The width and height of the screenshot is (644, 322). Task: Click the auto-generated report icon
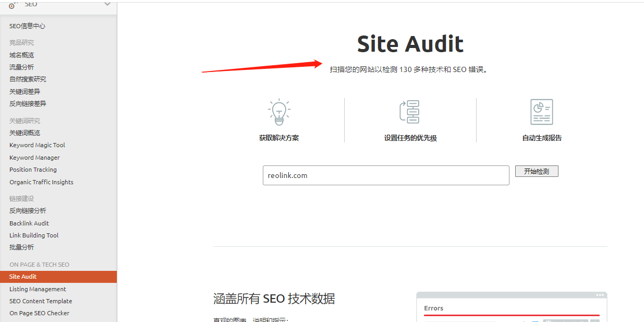[x=541, y=112]
